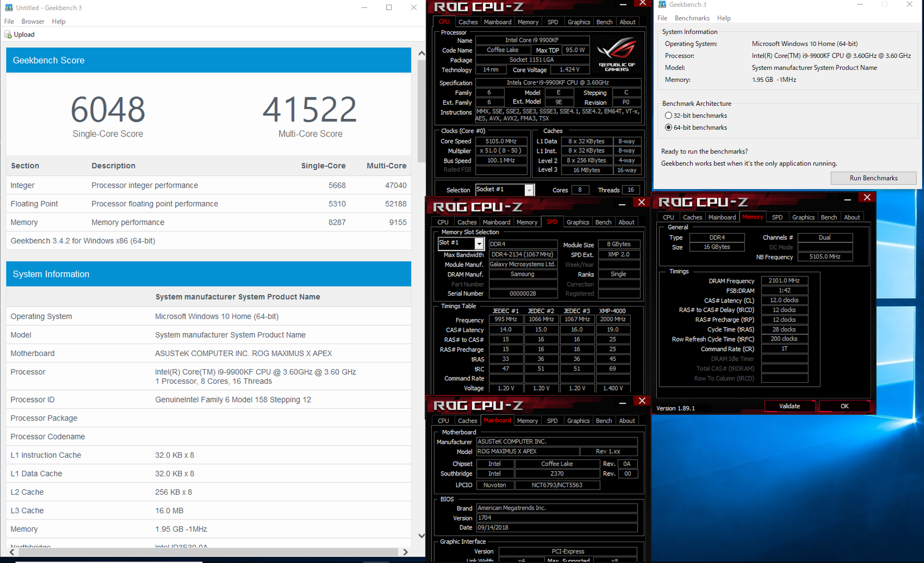Click the Core Speed 5105.0 MHz field
This screenshot has height=563, width=924.
click(501, 141)
